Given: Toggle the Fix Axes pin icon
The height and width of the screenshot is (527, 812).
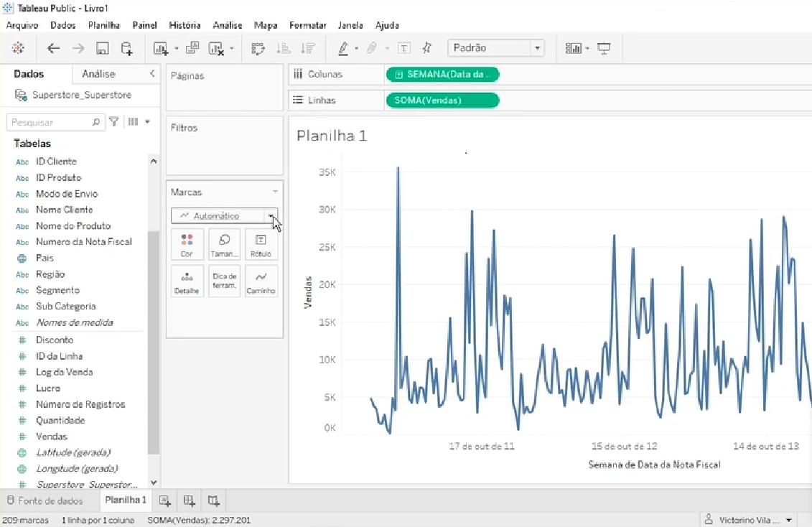Looking at the screenshot, I should [429, 48].
